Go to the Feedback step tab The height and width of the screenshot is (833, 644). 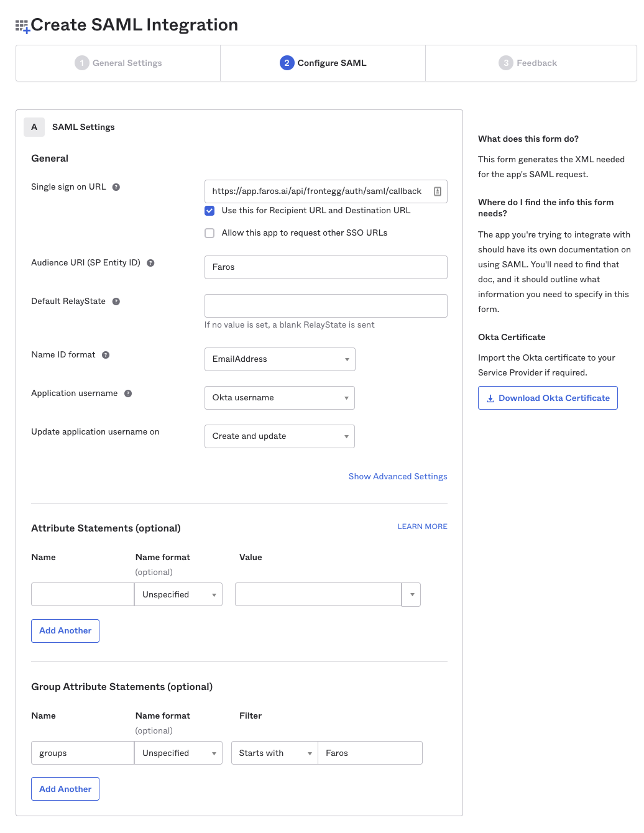pyautogui.click(x=531, y=63)
